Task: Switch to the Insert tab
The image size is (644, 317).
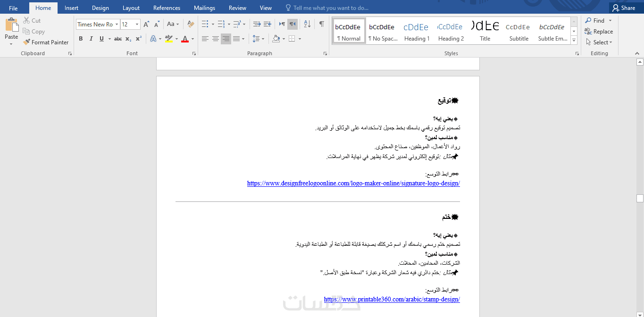Action: [71, 8]
